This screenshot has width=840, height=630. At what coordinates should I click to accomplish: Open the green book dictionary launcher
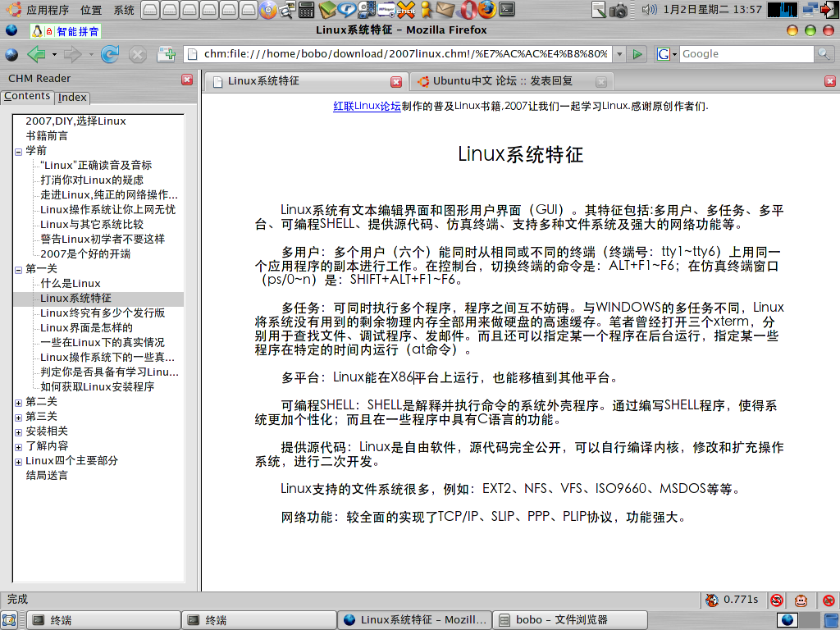[326, 9]
